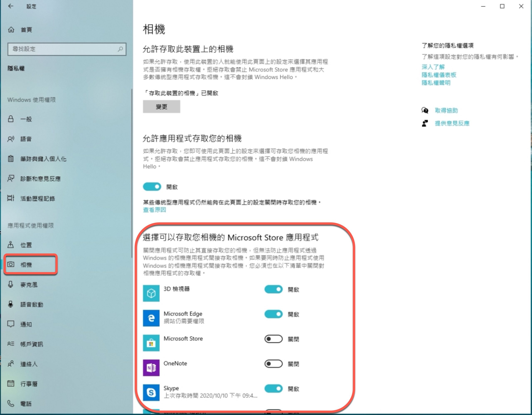Go to Home (首頁) icon

click(11, 30)
